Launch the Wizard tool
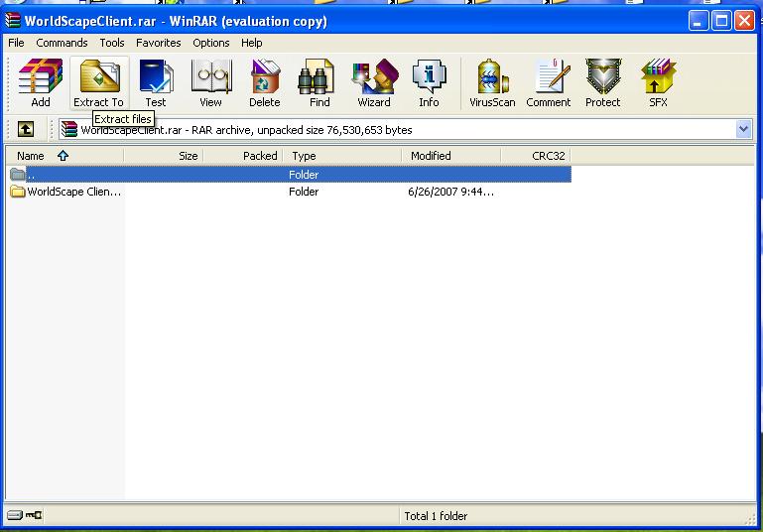Viewport: 763px width, 532px height. tap(374, 82)
